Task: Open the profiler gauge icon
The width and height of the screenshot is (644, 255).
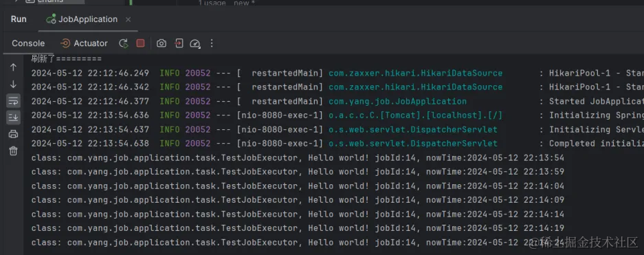Action: point(195,43)
